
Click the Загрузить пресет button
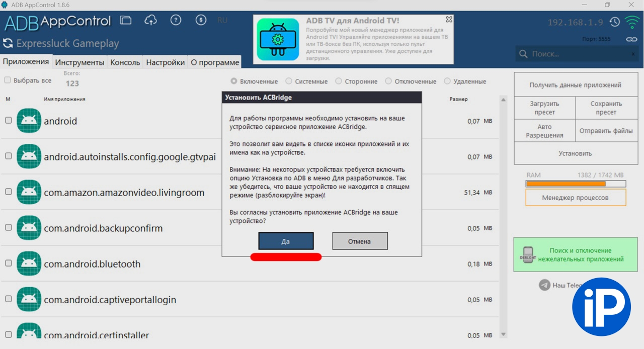pos(544,108)
